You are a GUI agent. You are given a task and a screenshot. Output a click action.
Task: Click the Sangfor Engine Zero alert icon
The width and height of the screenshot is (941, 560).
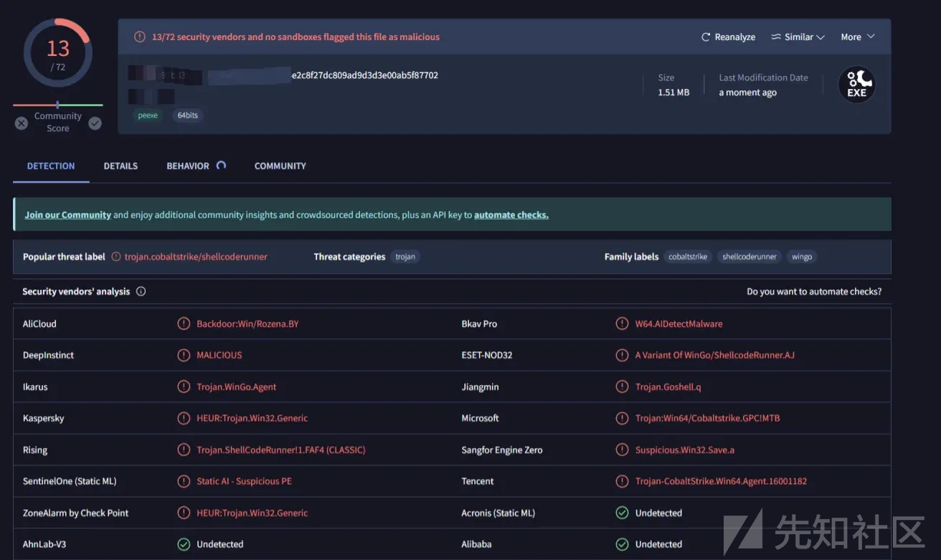point(622,450)
